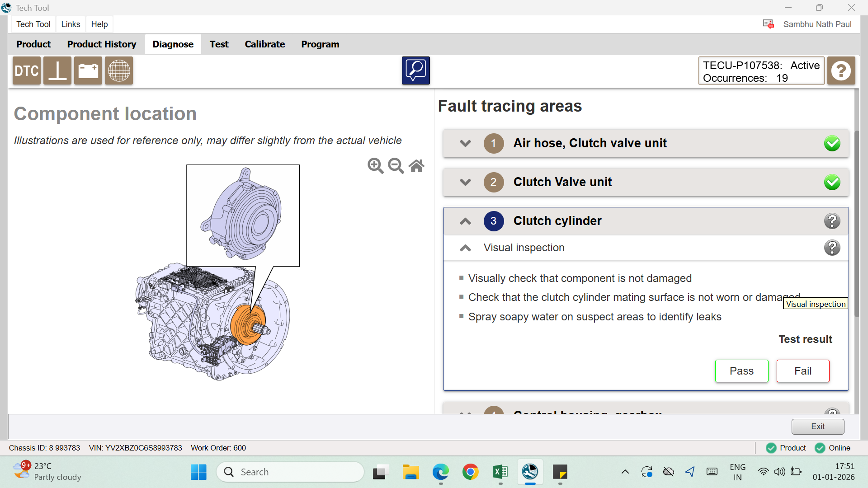The width and height of the screenshot is (868, 488).
Task: Zoom out of the component illustration
Action: [396, 166]
